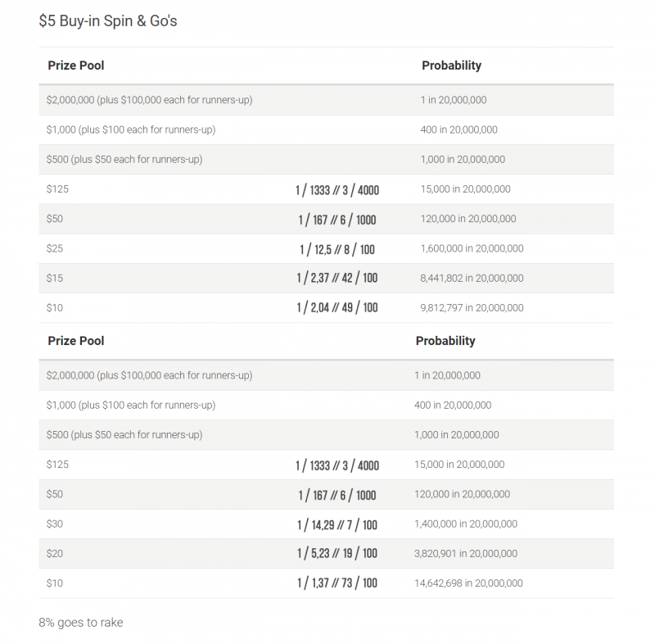Screen dimensions: 655x644
Task: Click the "1 / 14,29 // 7 / 100" odds text
Action: point(337,524)
